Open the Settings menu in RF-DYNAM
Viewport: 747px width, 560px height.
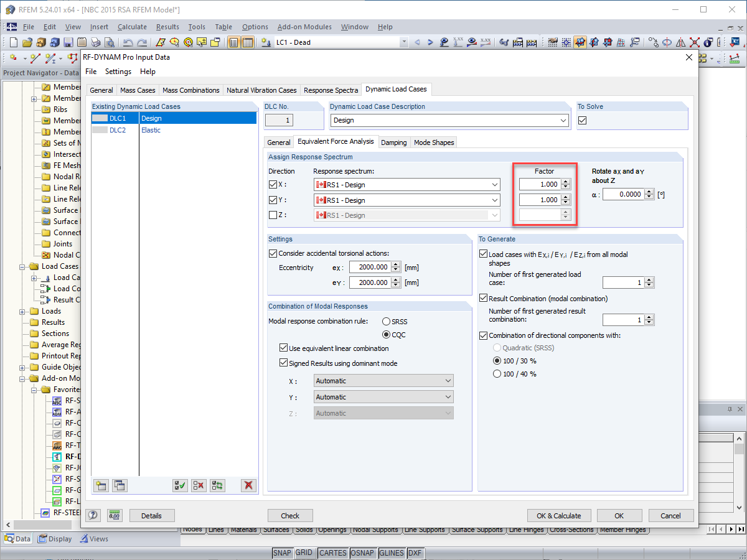pos(118,72)
